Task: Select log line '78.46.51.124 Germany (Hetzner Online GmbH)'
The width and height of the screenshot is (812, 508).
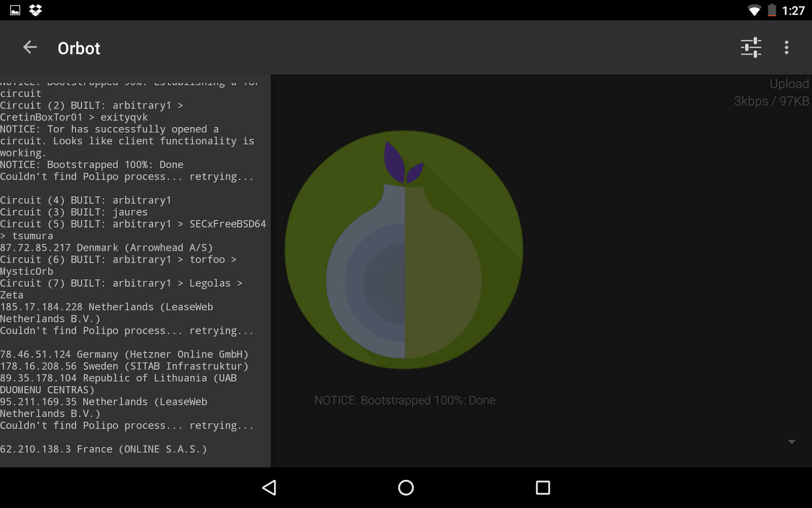Action: [124, 355]
